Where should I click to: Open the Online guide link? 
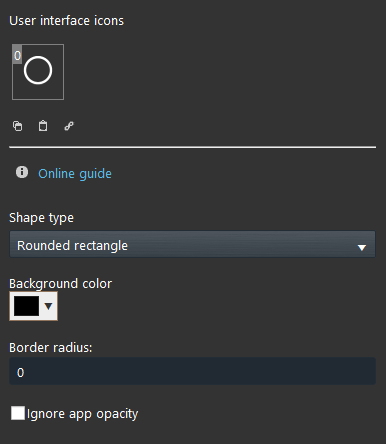[x=75, y=174]
